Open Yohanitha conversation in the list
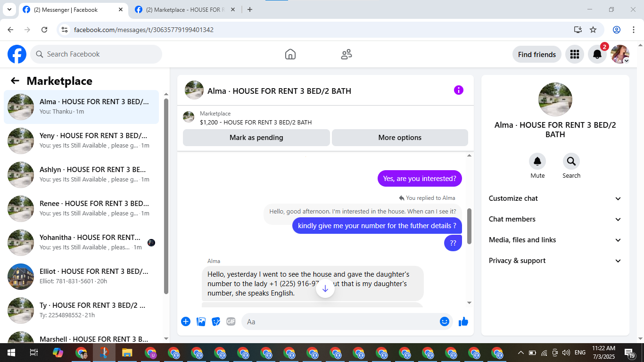Image resolution: width=644 pixels, height=362 pixels. tap(81, 243)
